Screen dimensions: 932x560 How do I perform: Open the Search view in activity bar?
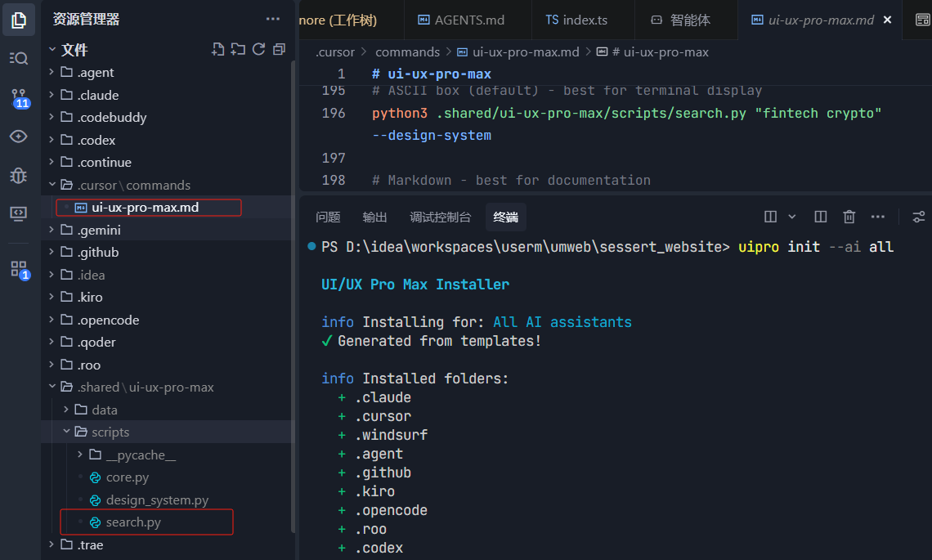coord(19,58)
